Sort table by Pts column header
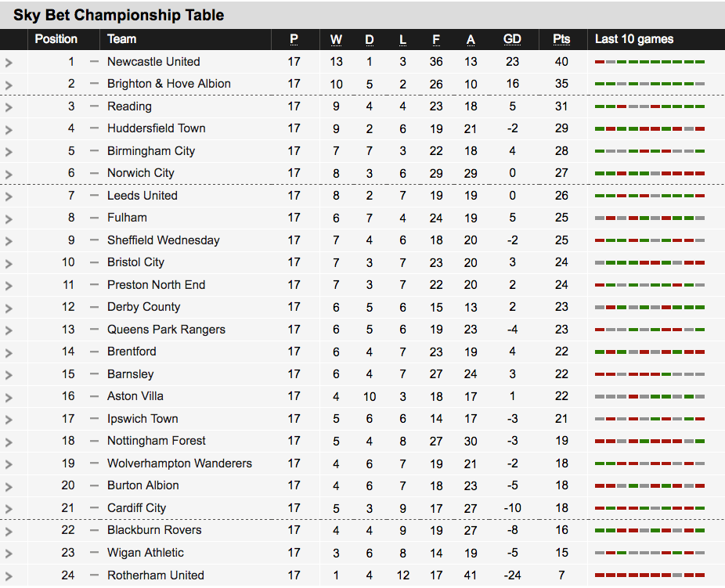 coord(561,39)
